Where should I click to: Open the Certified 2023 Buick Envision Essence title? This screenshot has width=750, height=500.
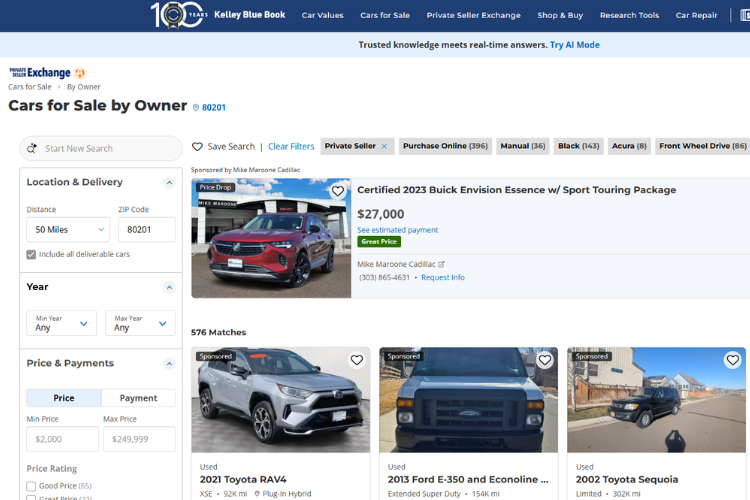[517, 190]
